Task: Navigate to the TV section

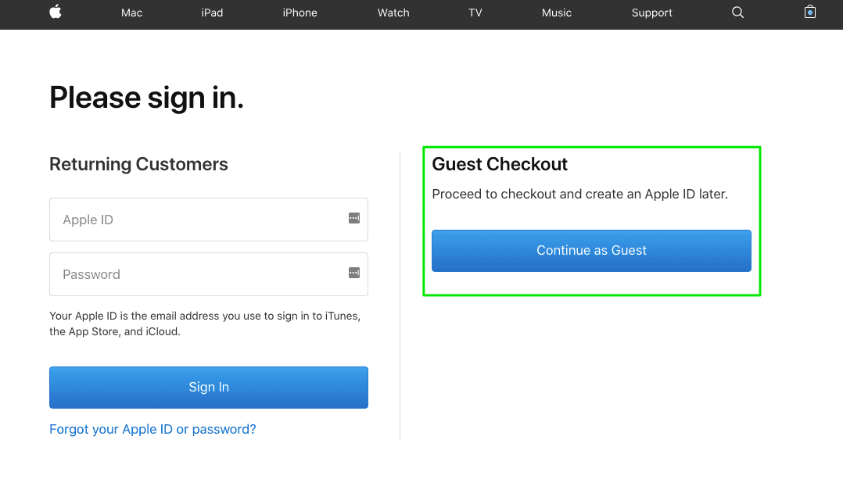Action: pos(475,13)
